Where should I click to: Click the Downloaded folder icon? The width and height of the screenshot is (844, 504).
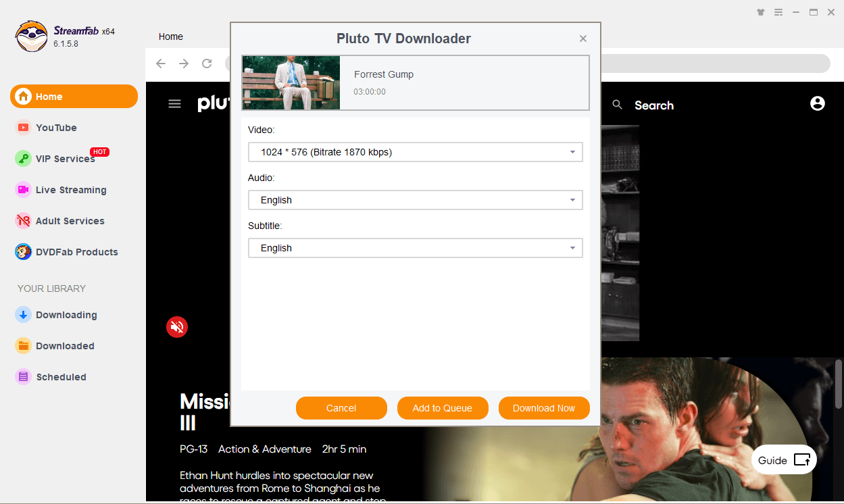[x=24, y=346]
